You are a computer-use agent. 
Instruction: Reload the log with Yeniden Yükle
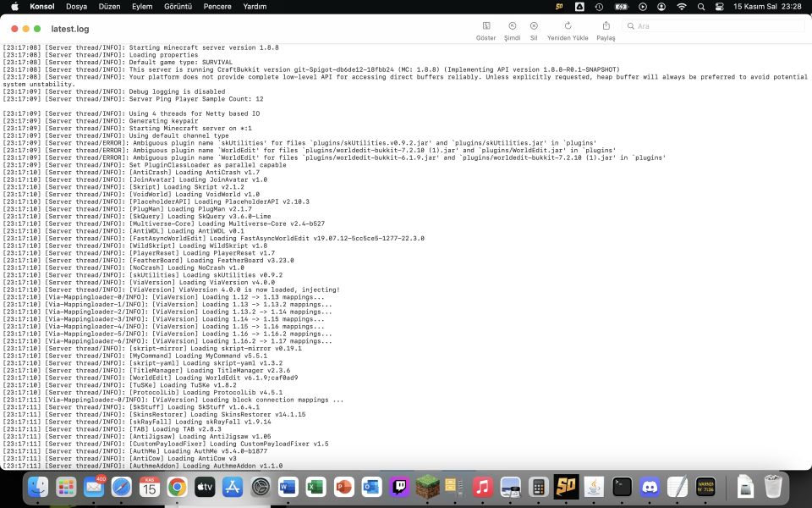coord(568,26)
